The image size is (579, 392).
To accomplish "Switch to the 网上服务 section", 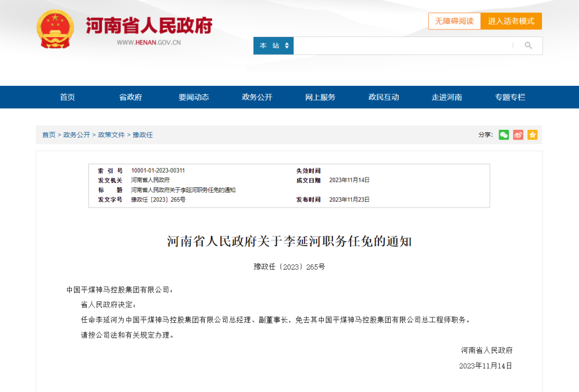I will 320,97.
